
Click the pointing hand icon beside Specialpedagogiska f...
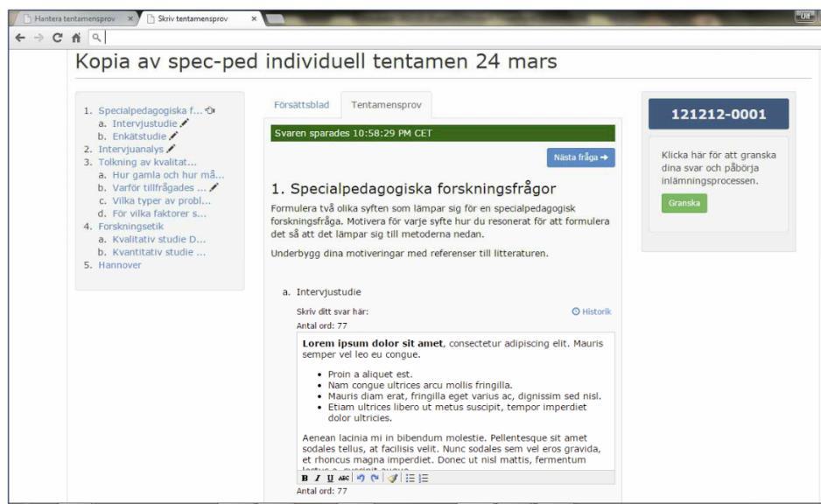210,110
